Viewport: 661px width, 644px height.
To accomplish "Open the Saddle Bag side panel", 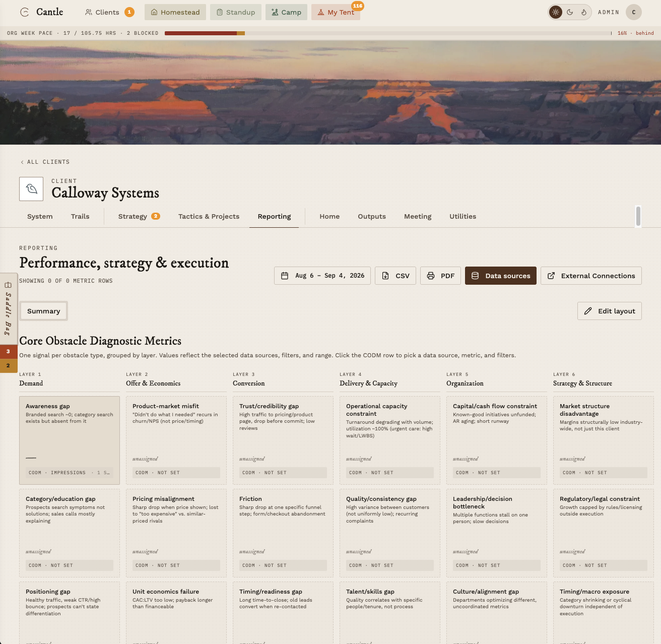I will [x=8, y=308].
